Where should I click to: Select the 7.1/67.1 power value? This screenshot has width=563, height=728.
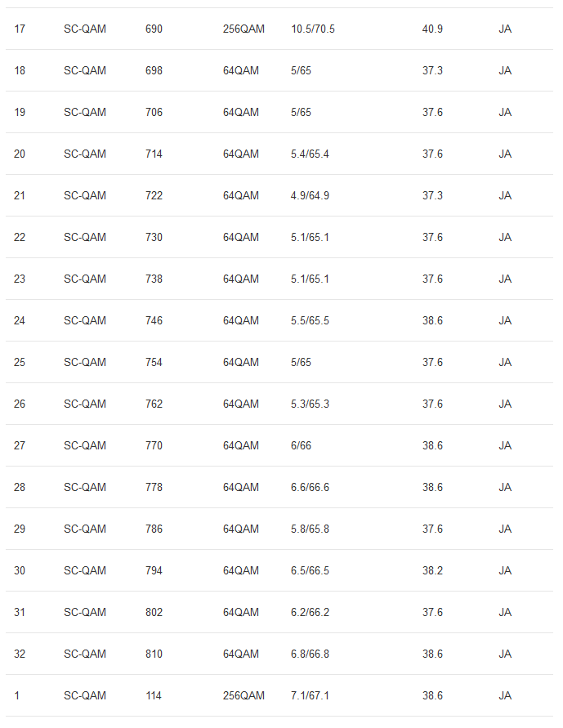(310, 696)
